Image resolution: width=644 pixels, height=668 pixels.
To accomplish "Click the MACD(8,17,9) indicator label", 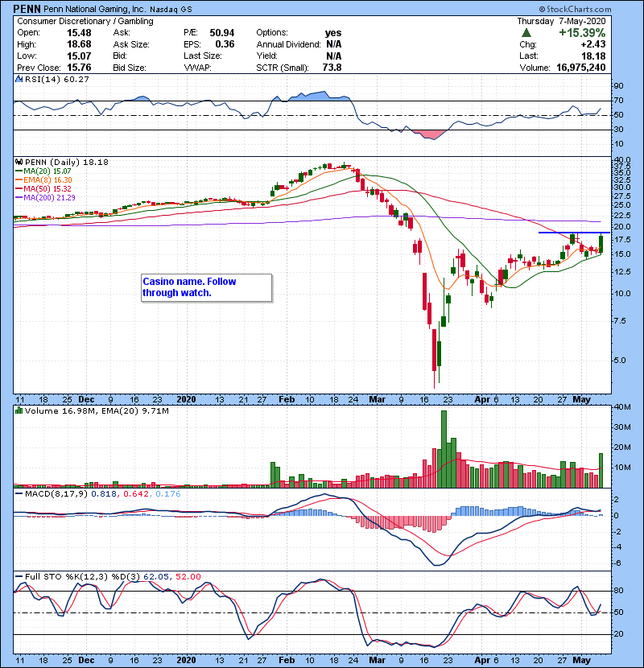I will tap(56, 494).
